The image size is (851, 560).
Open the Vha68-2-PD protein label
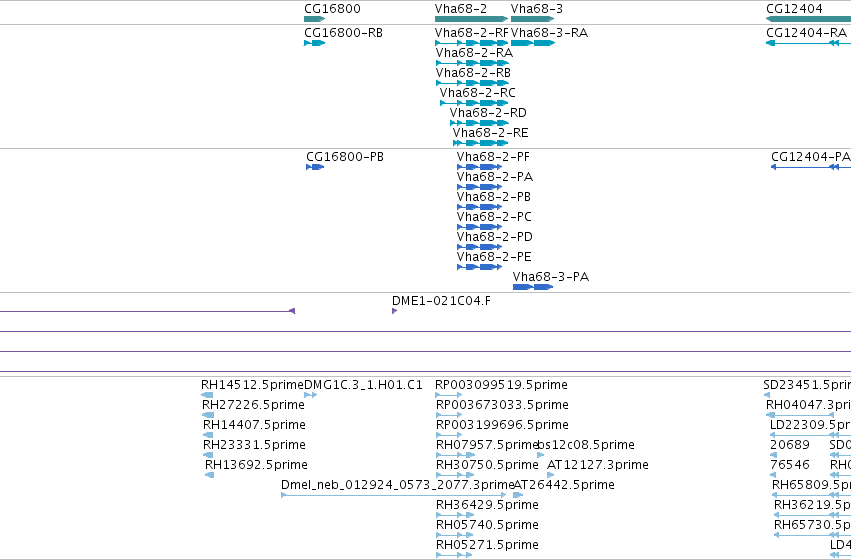click(495, 238)
